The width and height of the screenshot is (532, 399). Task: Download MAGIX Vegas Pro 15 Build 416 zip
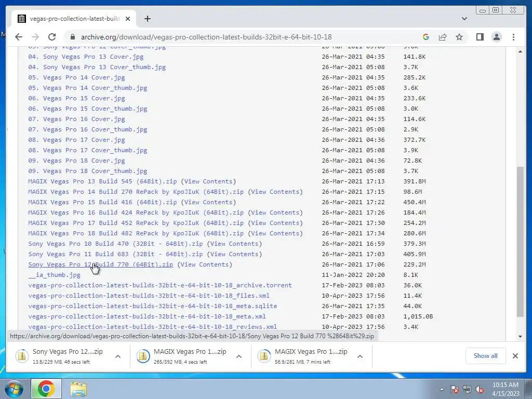(x=102, y=202)
